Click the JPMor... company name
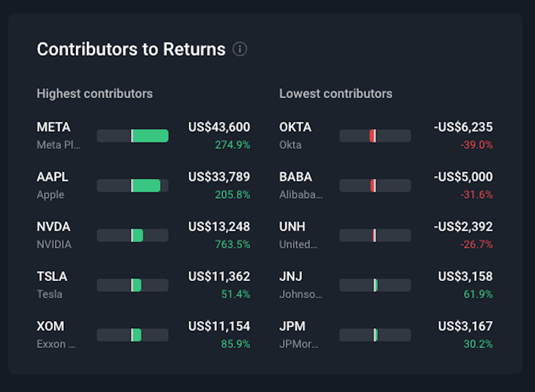The width and height of the screenshot is (535, 392). pyautogui.click(x=299, y=344)
